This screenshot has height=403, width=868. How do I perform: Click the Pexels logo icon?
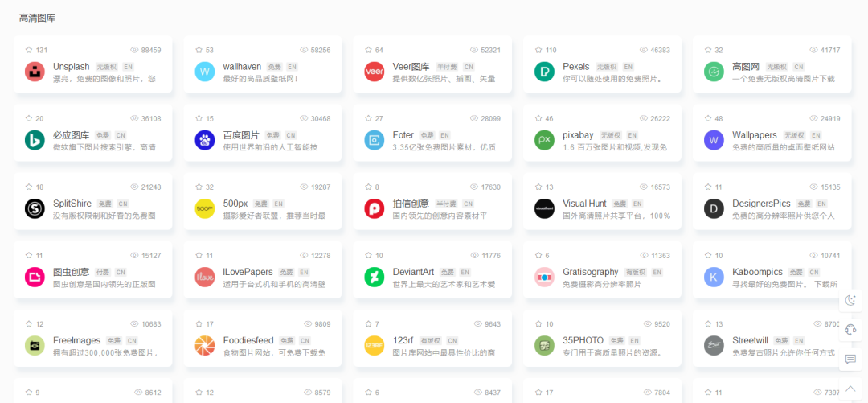pyautogui.click(x=544, y=72)
